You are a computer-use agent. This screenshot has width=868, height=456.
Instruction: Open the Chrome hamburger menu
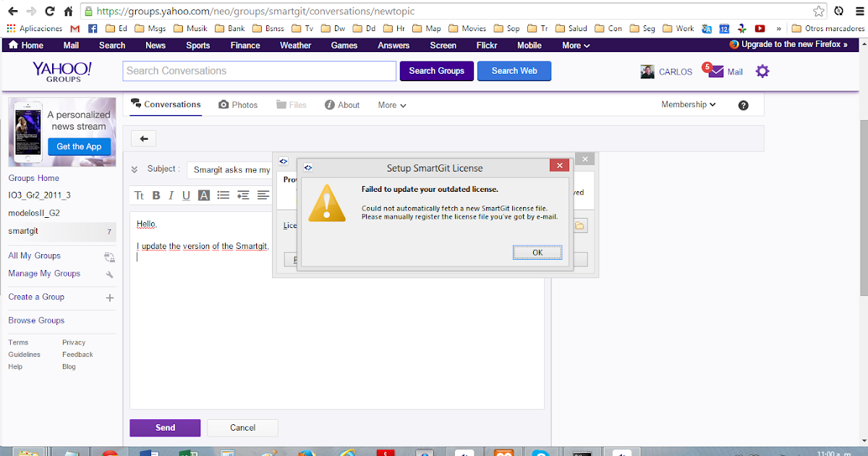858,12
